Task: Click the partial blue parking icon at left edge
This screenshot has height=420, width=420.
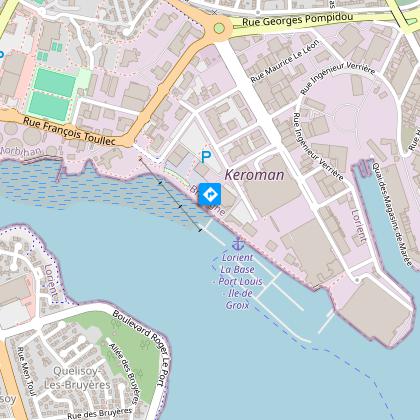Action: [1, 54]
